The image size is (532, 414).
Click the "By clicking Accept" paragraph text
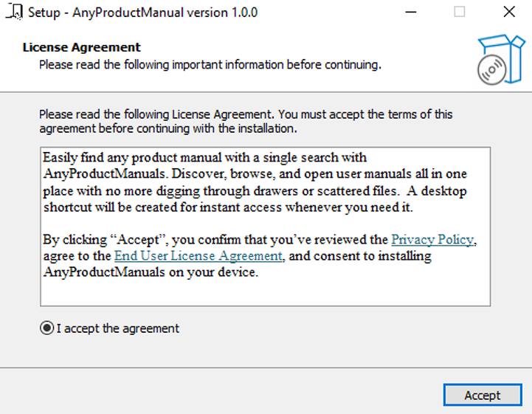tap(184, 240)
